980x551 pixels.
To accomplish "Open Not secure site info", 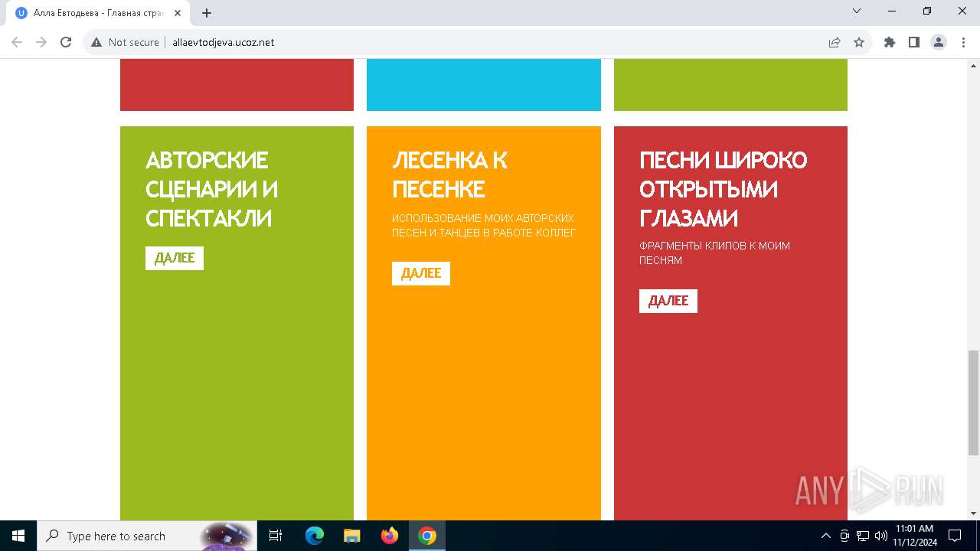I will [x=125, y=42].
